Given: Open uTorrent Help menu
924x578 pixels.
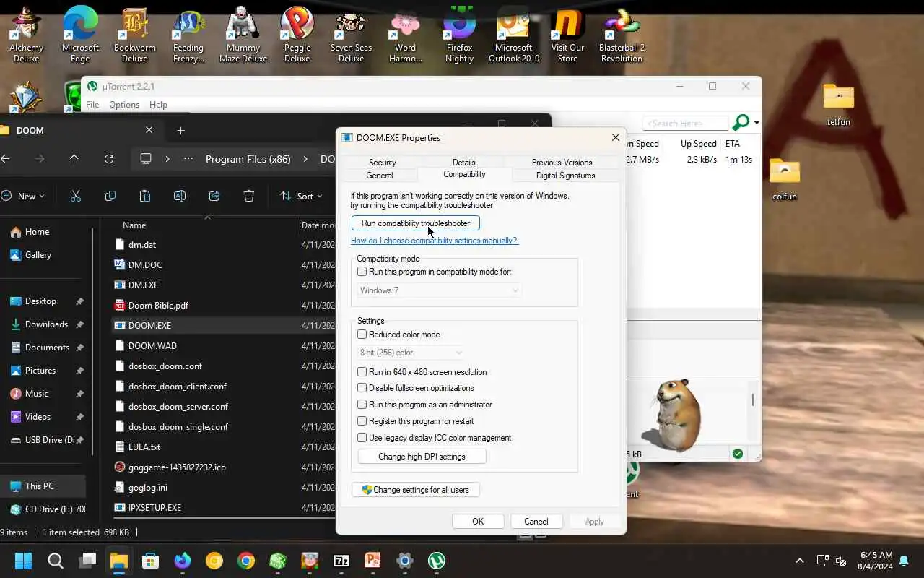Looking at the screenshot, I should pos(158,105).
